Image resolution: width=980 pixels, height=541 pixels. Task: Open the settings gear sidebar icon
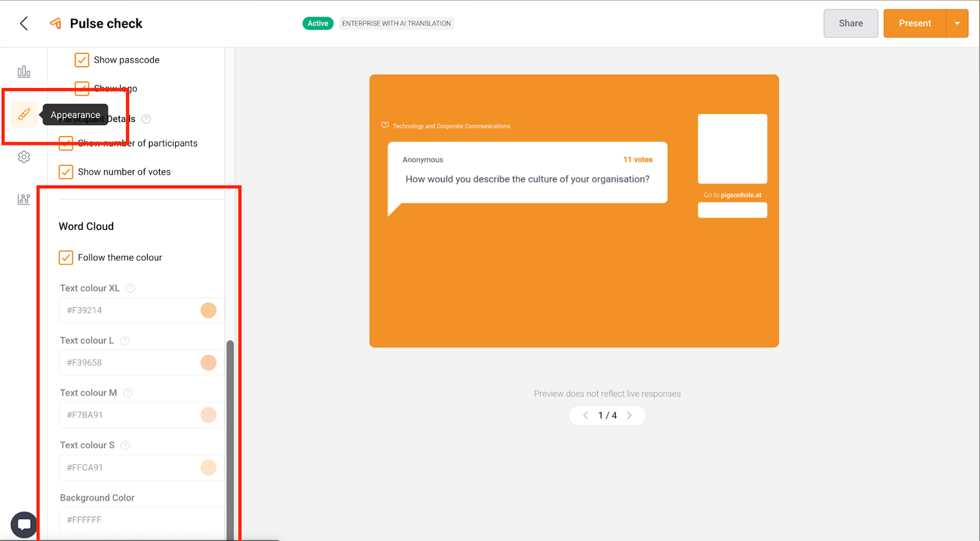24,157
